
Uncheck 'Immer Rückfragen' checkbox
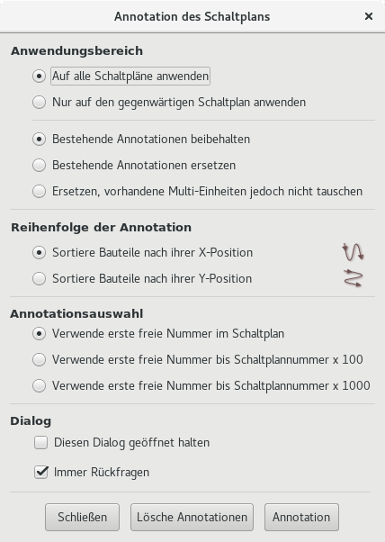41,472
